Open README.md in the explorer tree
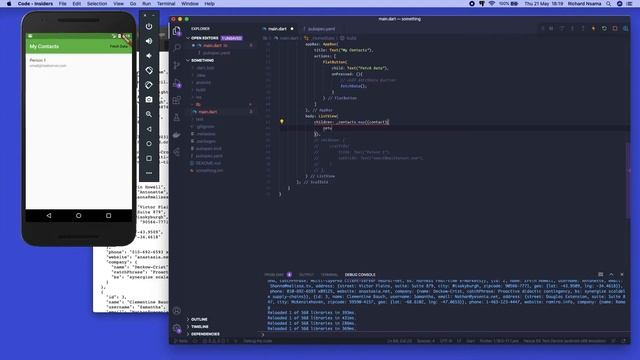 (208, 163)
